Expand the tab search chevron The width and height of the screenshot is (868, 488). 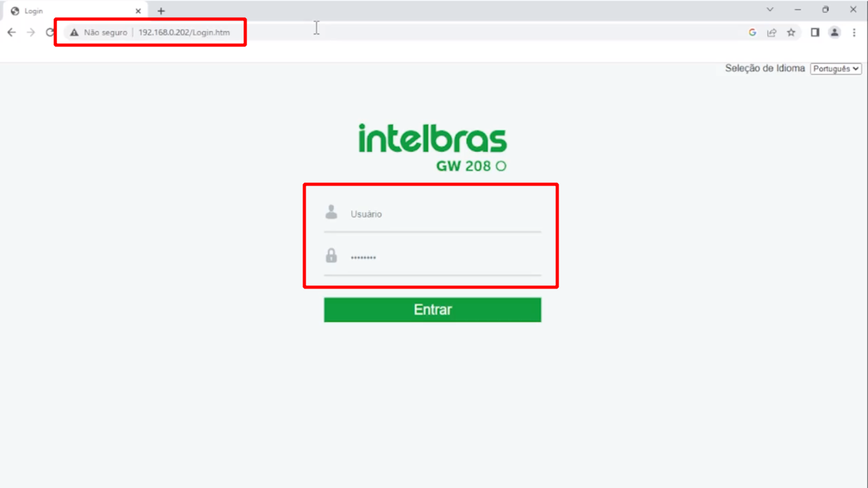[770, 10]
